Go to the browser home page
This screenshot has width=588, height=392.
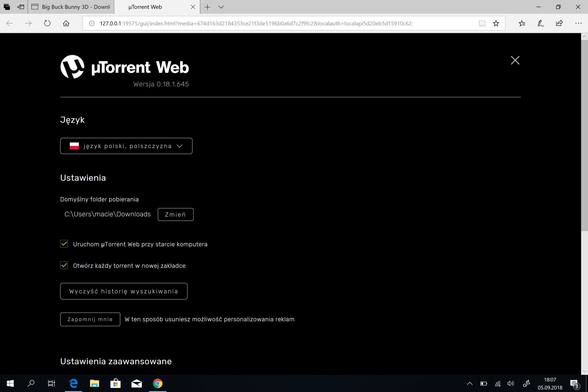[66, 23]
